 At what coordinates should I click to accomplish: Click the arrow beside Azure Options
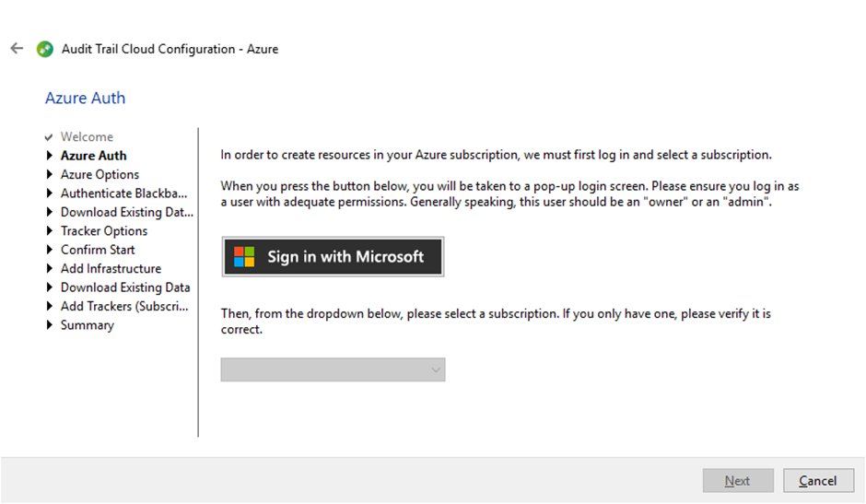point(49,174)
